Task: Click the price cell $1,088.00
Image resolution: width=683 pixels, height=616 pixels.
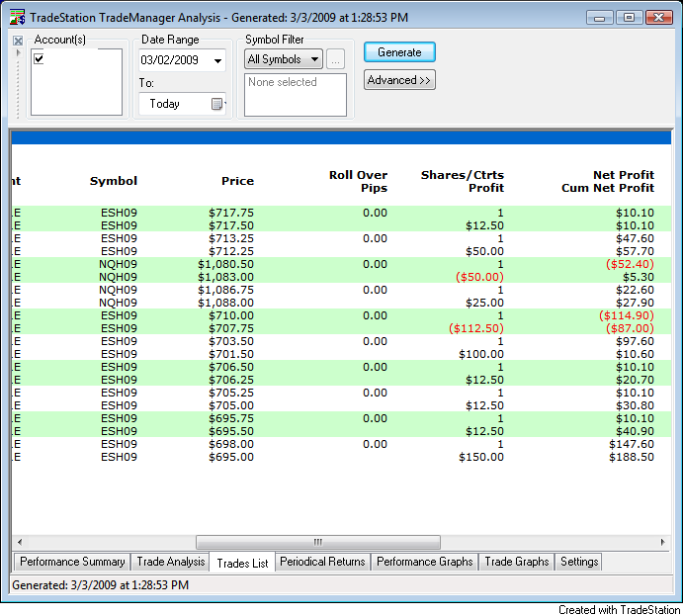Action: coord(225,303)
